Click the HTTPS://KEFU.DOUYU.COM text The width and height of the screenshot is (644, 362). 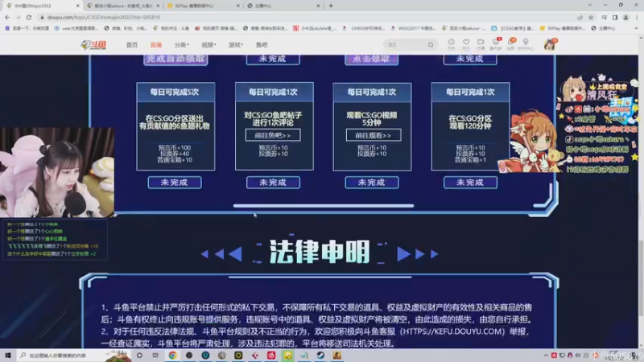pos(452,331)
